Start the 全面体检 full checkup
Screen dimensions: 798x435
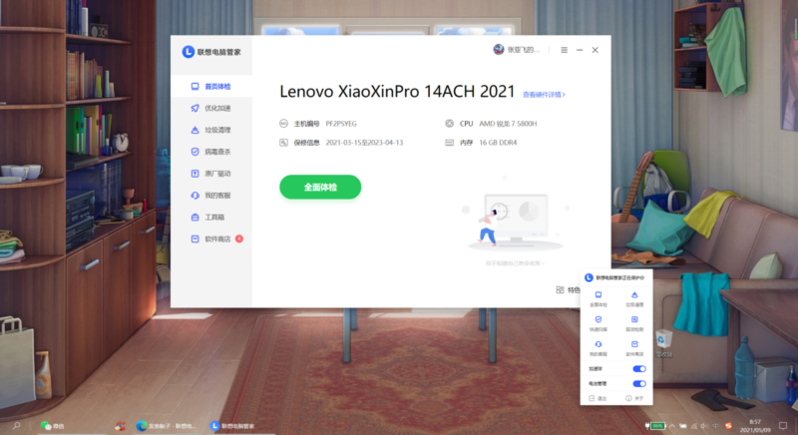click(320, 187)
